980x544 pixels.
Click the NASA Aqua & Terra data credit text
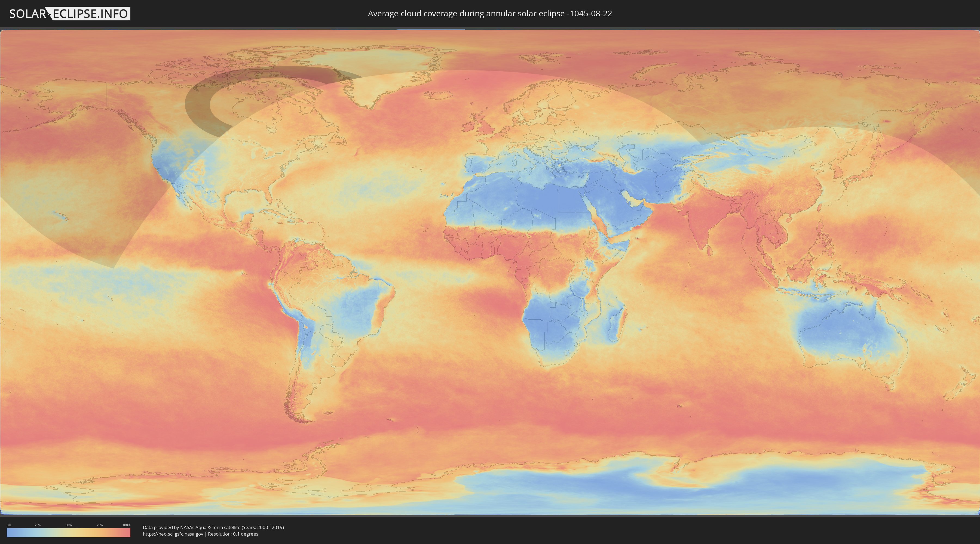(x=213, y=527)
